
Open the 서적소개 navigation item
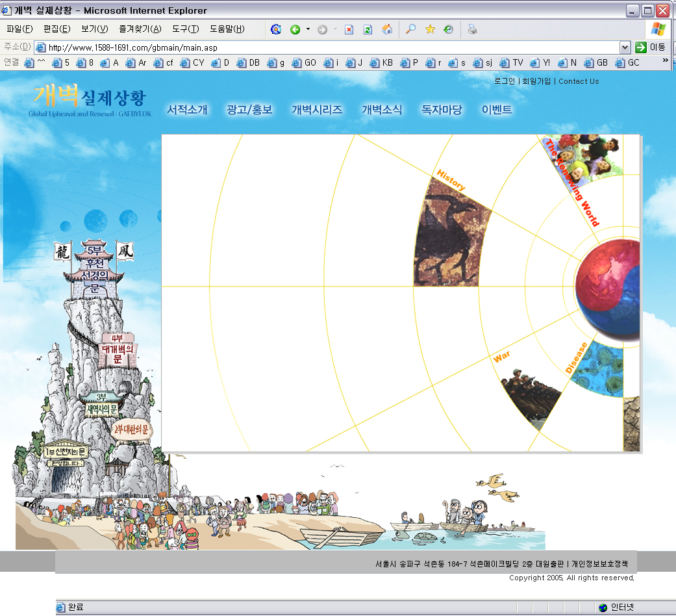pos(187,110)
